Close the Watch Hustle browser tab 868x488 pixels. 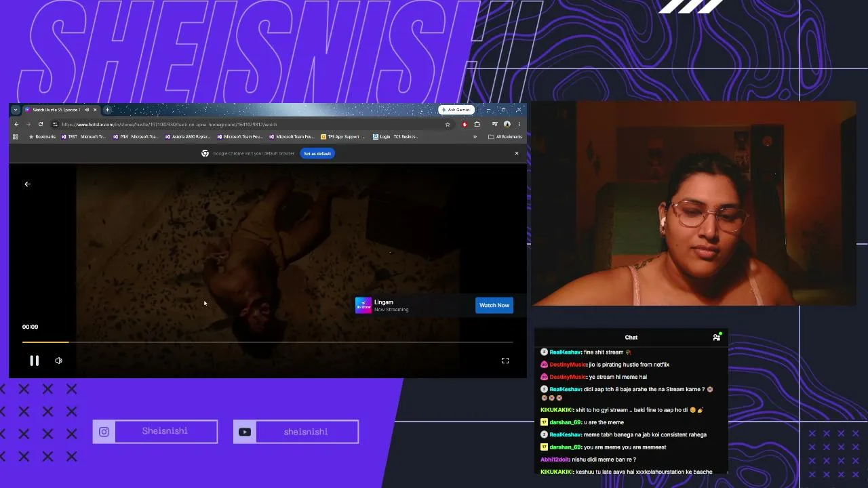pyautogui.click(x=95, y=110)
